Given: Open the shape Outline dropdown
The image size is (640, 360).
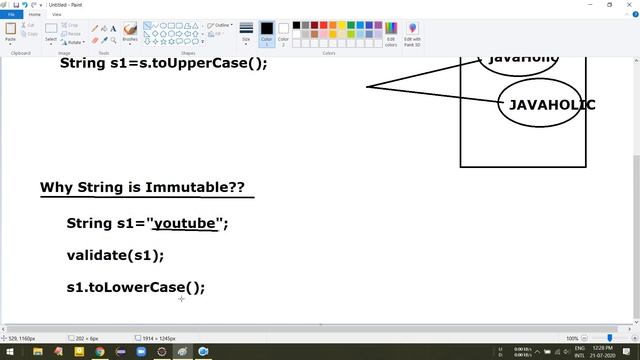Looking at the screenshot, I should click(x=220, y=25).
